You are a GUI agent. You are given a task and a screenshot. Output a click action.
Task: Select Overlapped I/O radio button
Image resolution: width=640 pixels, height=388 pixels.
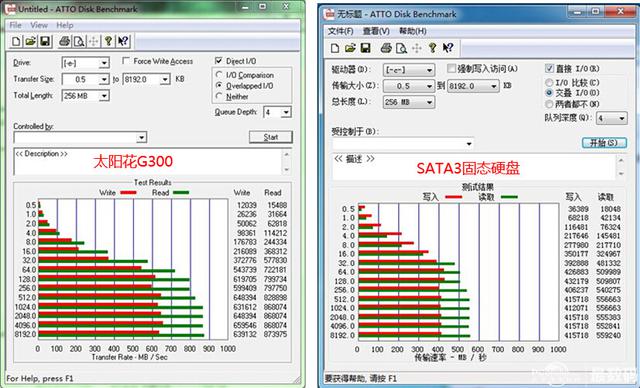tap(219, 85)
